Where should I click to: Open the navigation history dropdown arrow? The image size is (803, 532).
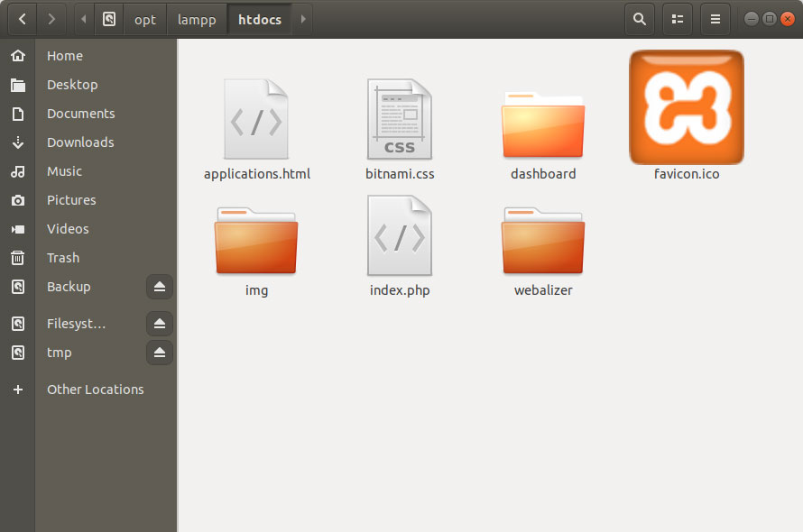51,18
